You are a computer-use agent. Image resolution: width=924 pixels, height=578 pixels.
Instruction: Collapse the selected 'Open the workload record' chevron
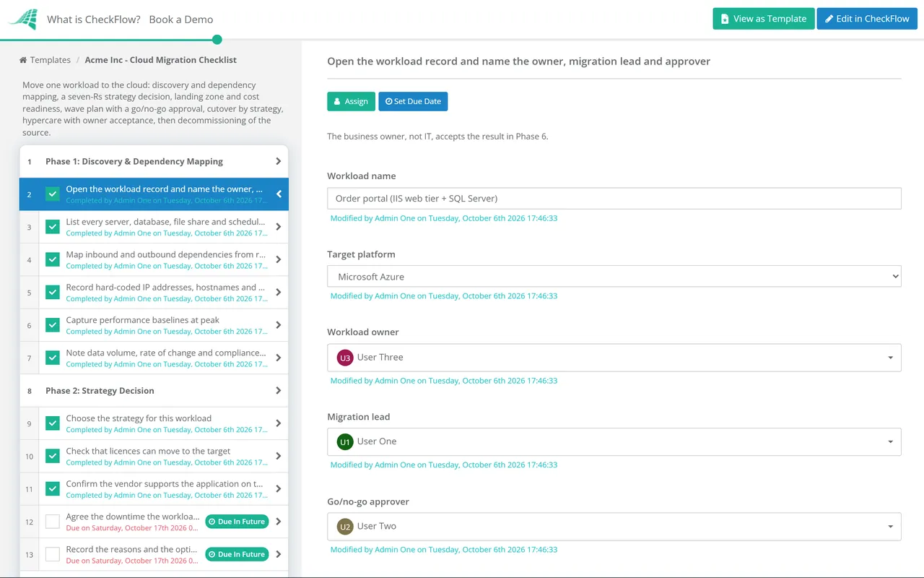[x=279, y=194]
